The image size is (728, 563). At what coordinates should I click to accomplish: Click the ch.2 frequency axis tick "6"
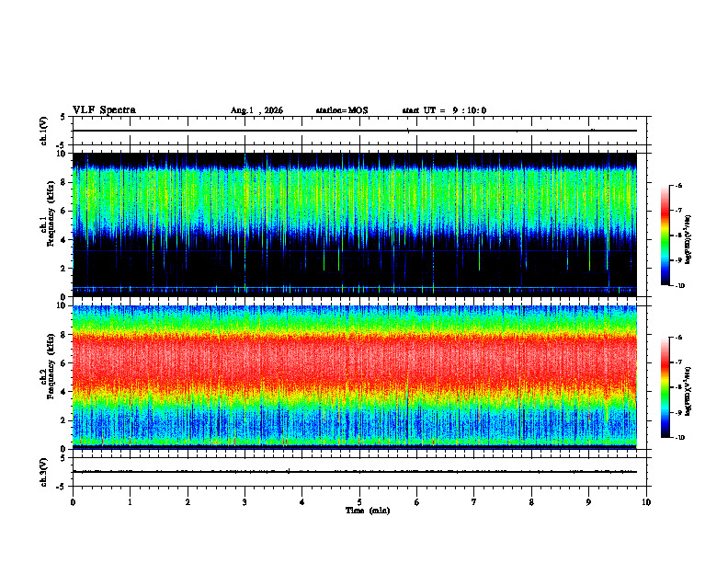click(x=63, y=363)
